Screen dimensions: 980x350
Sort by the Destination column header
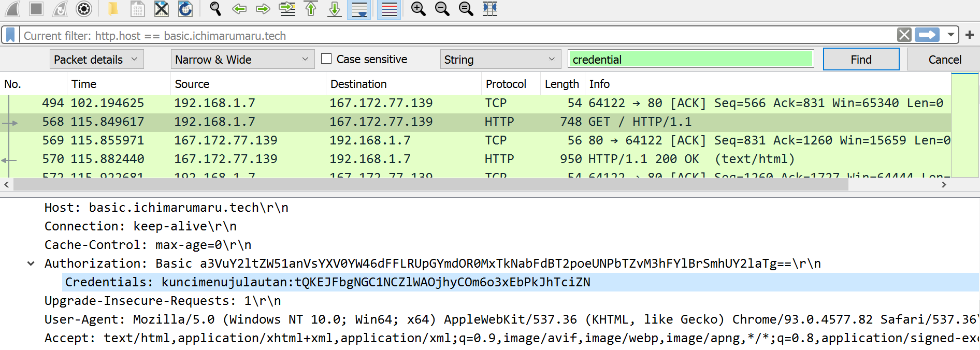(404, 84)
